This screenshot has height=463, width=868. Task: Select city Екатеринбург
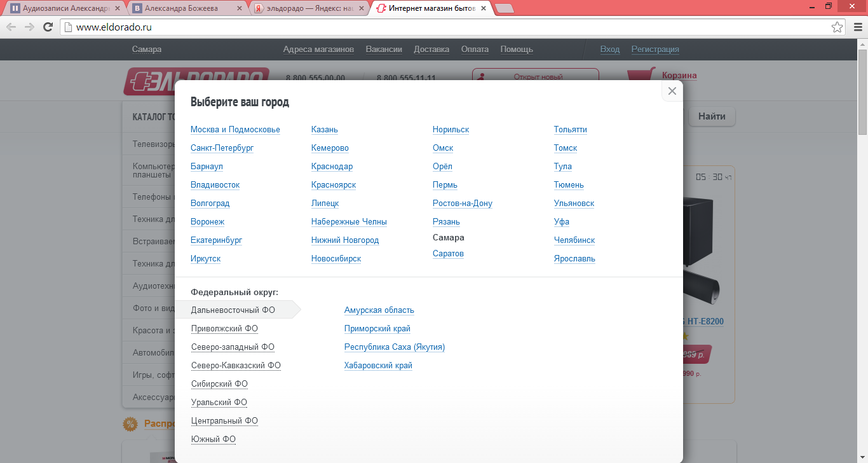coord(216,240)
